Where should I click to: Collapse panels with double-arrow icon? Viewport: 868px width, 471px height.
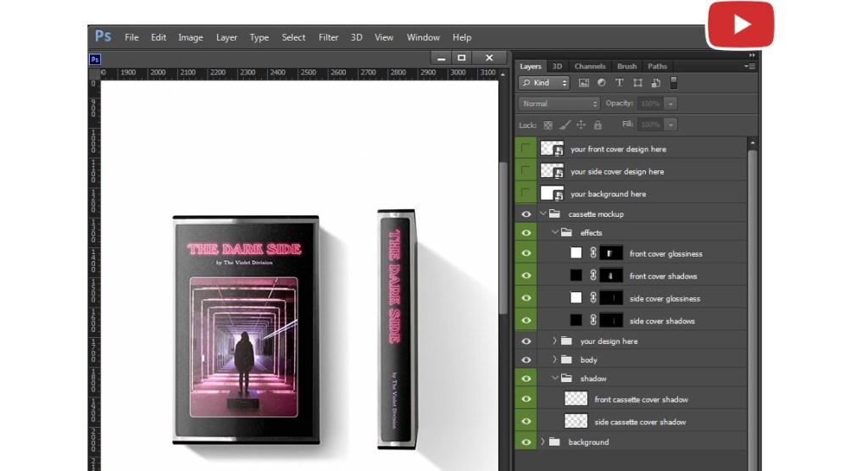click(752, 55)
